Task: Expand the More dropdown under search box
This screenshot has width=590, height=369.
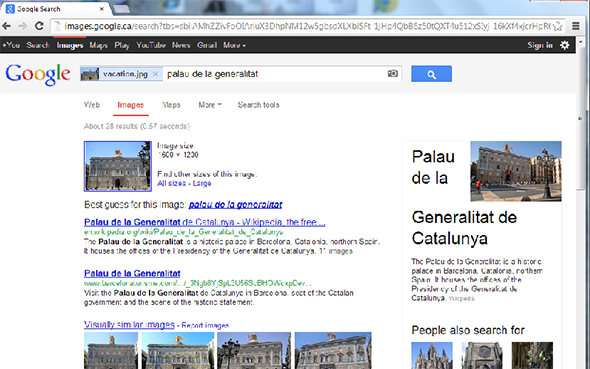Action: click(210, 105)
